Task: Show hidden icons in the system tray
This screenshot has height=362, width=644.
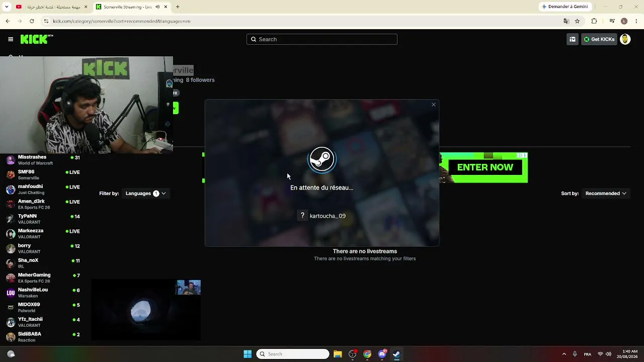Action: (x=564, y=354)
